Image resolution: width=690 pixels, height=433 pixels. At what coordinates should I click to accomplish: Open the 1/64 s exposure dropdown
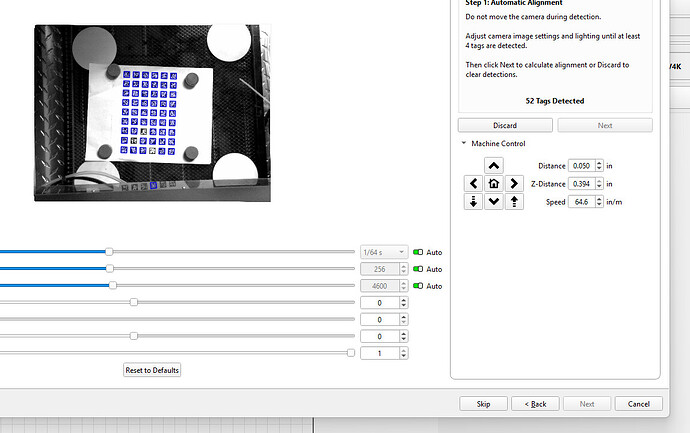coord(384,252)
